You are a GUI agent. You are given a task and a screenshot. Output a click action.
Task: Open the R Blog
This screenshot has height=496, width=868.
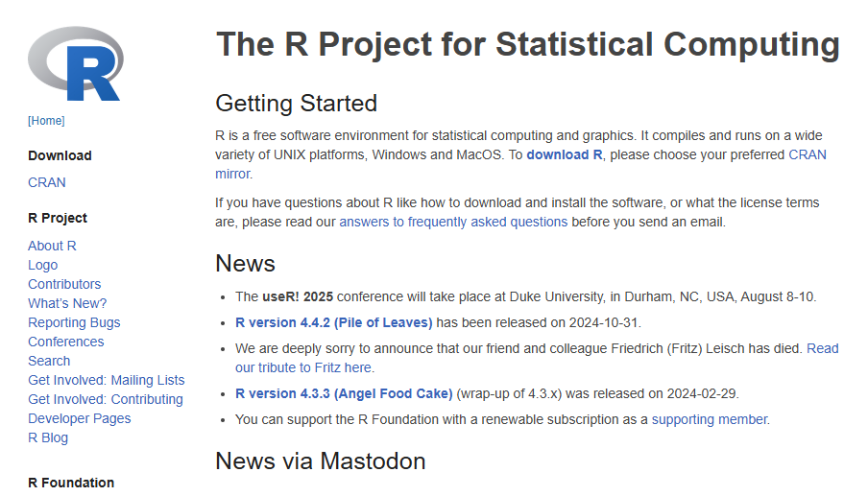click(x=48, y=437)
